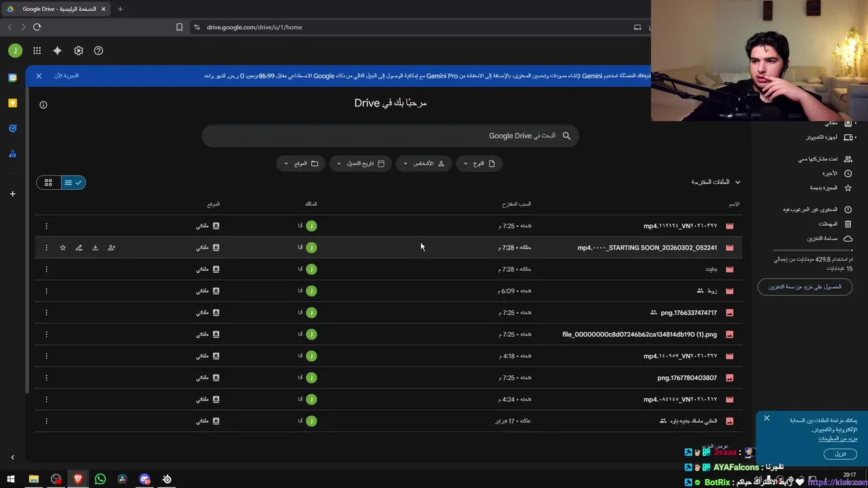This screenshot has width=868, height=488.
Task: Open more actions for png.1767780403807 row
Action: 46,378
